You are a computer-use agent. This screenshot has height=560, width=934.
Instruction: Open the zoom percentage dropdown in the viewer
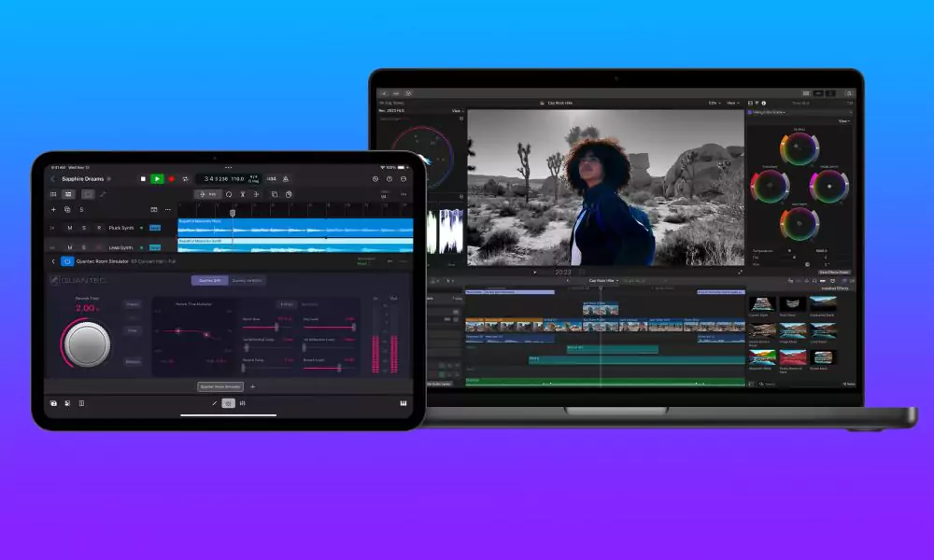click(713, 101)
